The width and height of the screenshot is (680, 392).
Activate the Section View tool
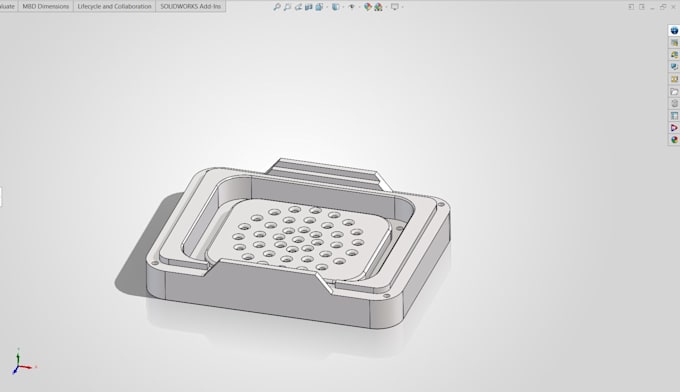point(308,7)
